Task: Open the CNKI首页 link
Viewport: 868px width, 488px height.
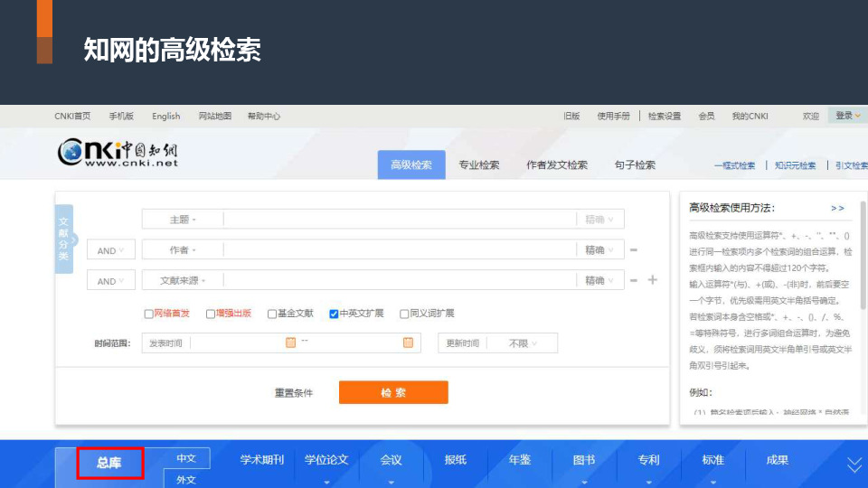Action: pos(72,117)
